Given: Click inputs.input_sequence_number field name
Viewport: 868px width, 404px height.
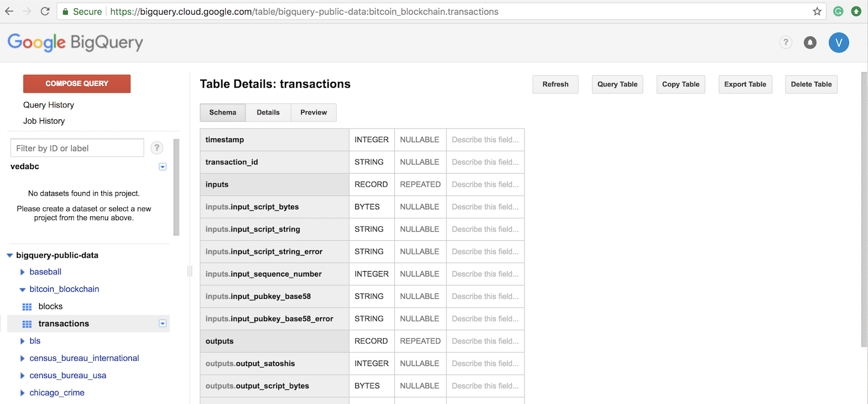Looking at the screenshot, I should point(264,274).
